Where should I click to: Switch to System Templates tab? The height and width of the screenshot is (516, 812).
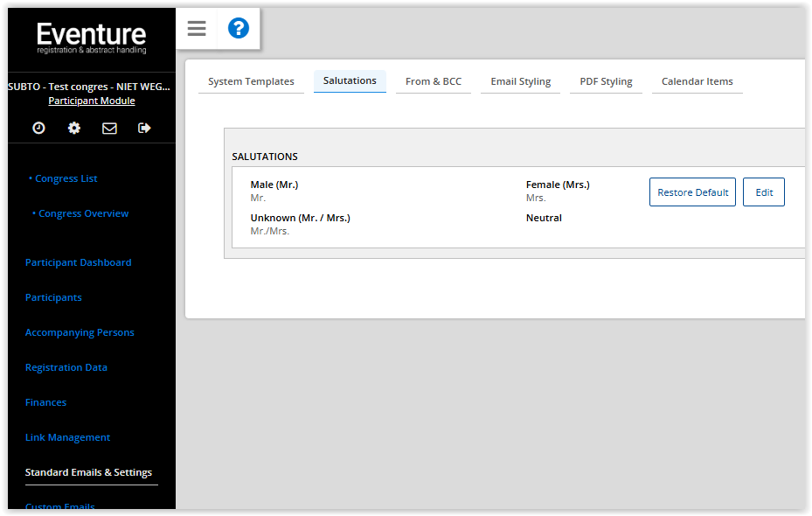(251, 81)
